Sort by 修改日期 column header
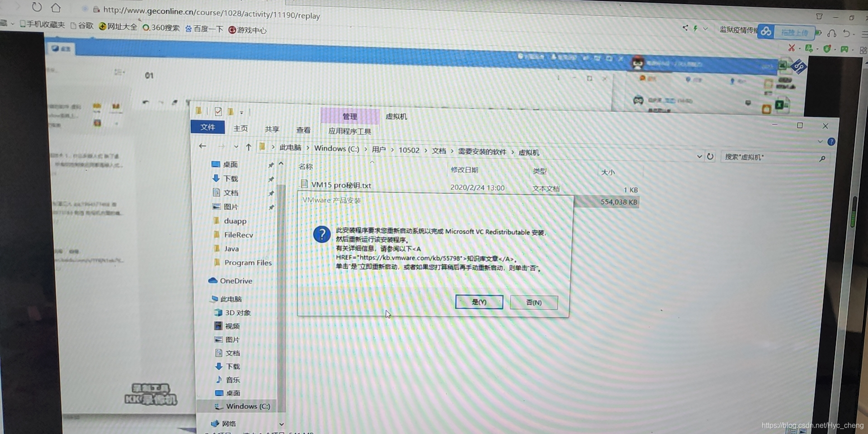This screenshot has width=868, height=434. [464, 170]
